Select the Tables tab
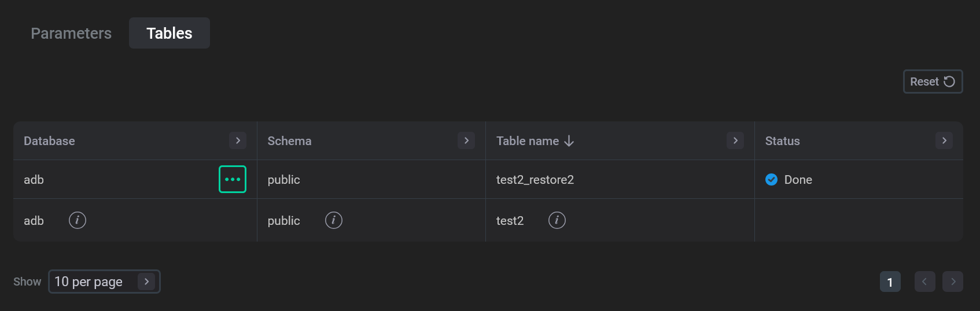The image size is (980, 311). click(169, 34)
